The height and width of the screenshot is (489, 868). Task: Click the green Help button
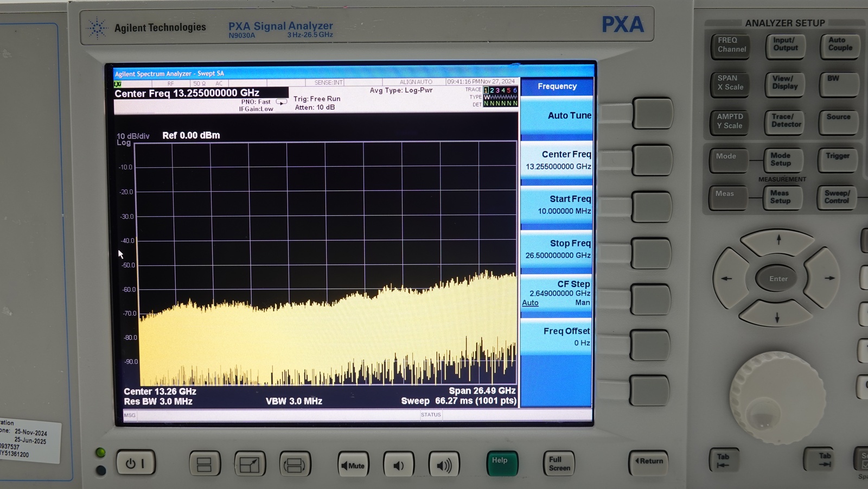[x=502, y=463]
